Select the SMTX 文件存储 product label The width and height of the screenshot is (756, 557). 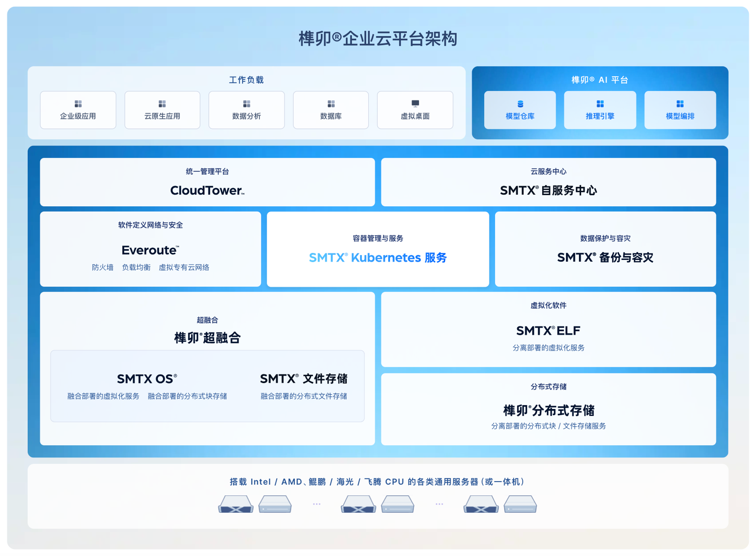[x=304, y=379]
